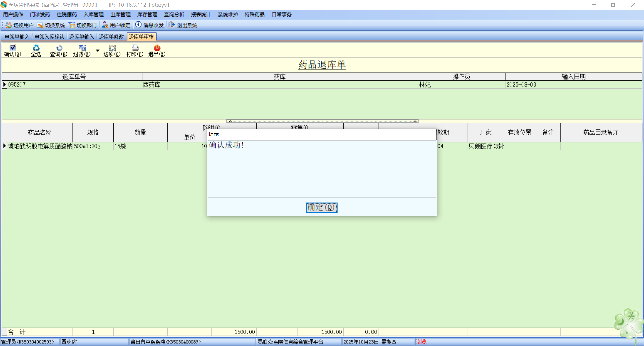
Task: Click the 退库单号 column header
Action: coord(74,77)
